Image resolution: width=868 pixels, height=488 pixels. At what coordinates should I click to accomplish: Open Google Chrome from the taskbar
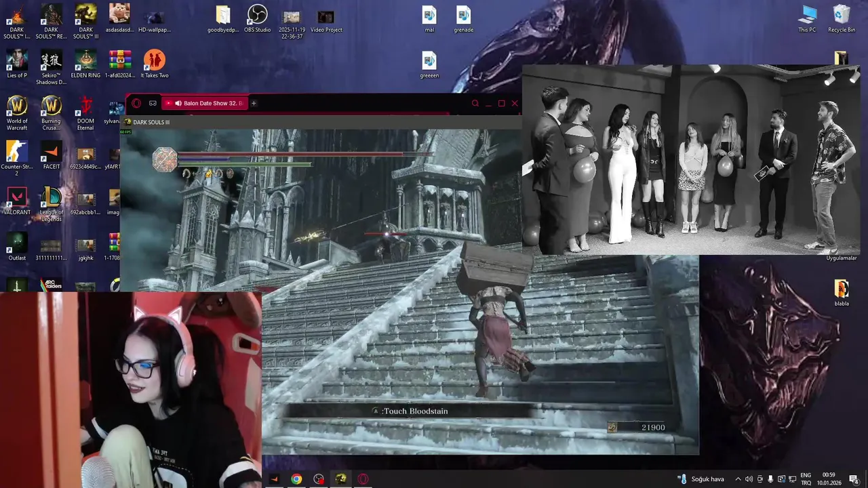296,479
